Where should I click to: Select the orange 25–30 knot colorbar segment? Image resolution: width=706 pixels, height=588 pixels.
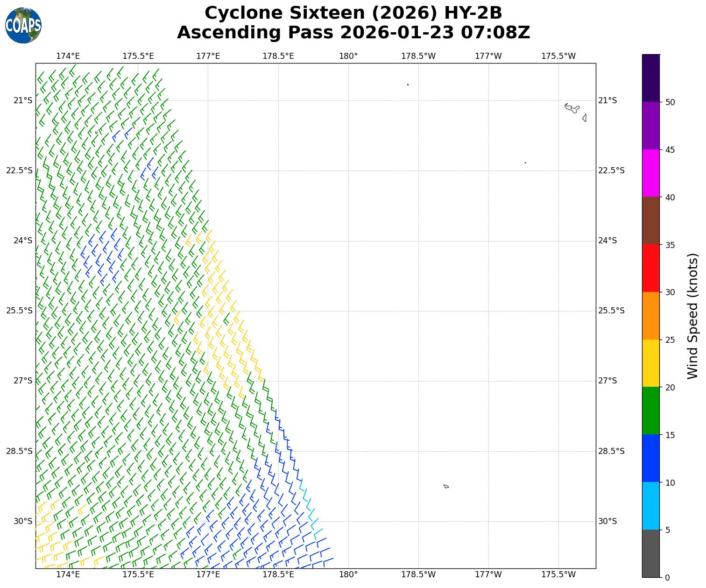click(x=650, y=316)
